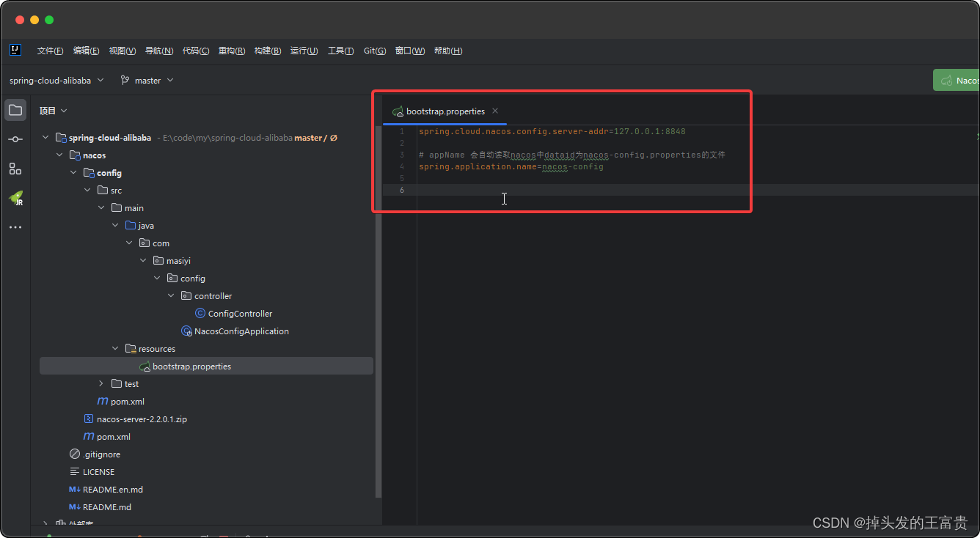The height and width of the screenshot is (538, 980).
Task: Close the bootstrap.properties editor tab
Action: [x=495, y=111]
